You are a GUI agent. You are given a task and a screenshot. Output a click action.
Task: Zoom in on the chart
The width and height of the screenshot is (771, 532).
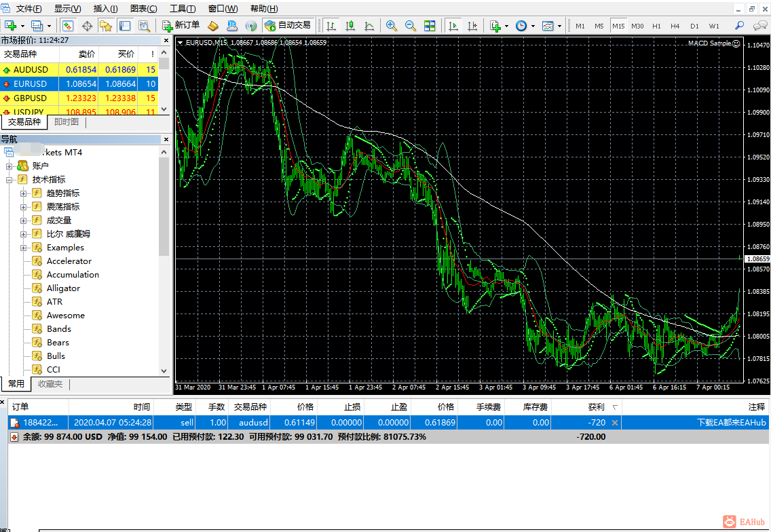tap(391, 26)
